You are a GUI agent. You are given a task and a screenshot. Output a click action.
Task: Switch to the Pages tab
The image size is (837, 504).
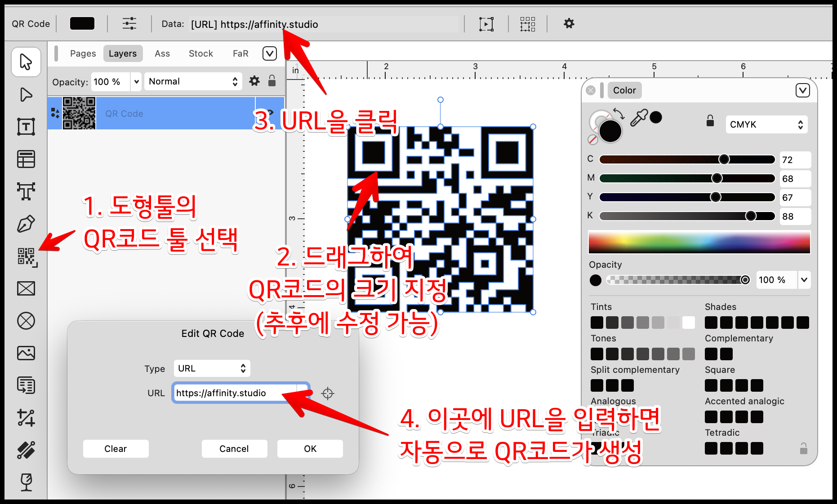83,53
